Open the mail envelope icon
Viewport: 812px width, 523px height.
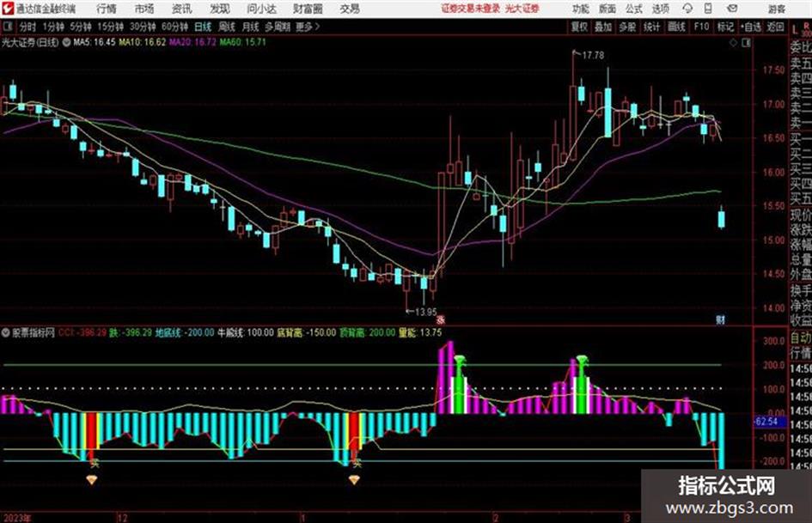click(x=732, y=9)
